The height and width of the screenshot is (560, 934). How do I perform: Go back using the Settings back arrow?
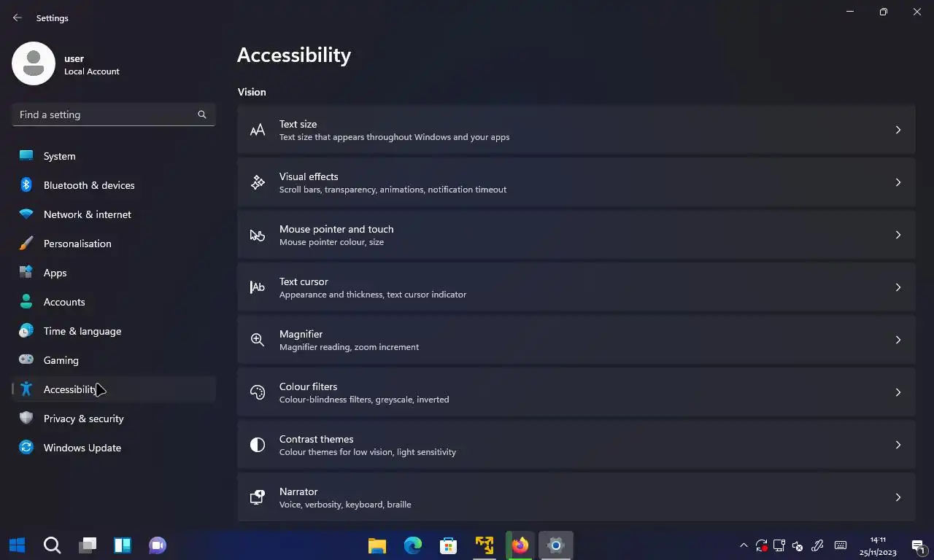[18, 17]
